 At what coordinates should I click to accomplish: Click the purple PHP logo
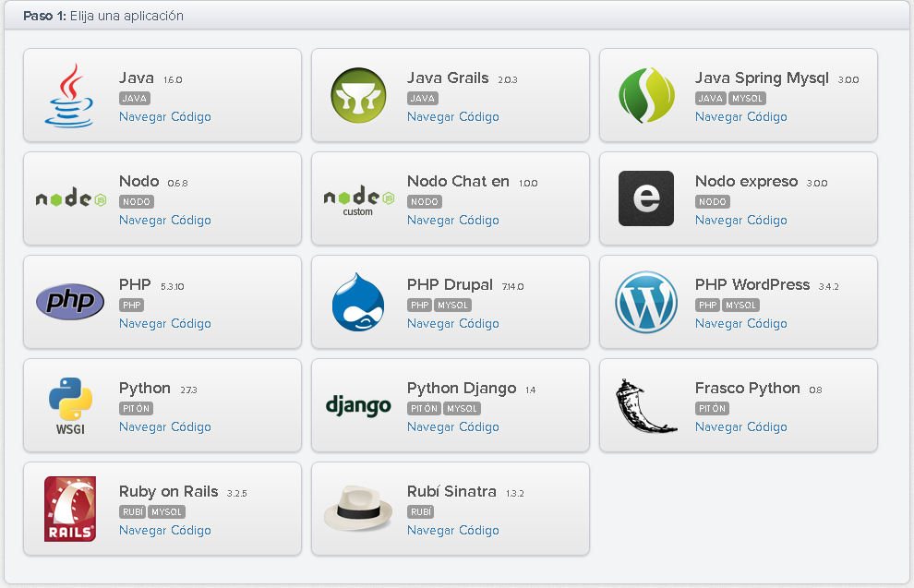pos(70,301)
